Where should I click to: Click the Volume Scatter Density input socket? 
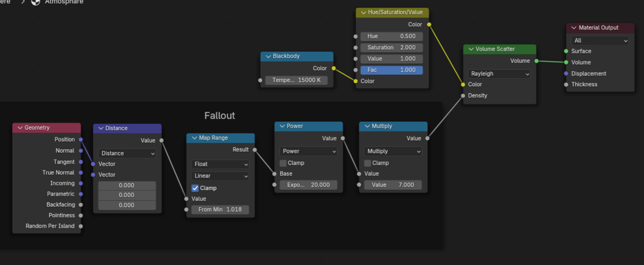[x=463, y=96]
